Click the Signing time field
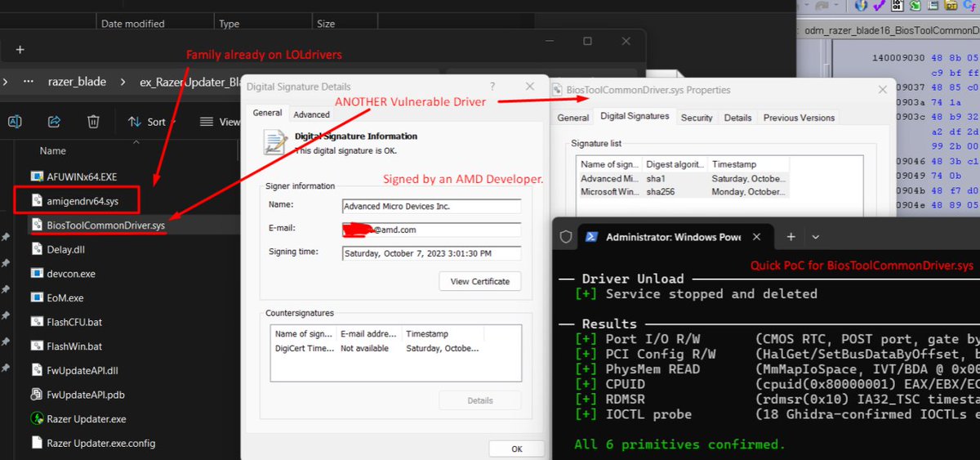The image size is (980, 460). (x=431, y=253)
